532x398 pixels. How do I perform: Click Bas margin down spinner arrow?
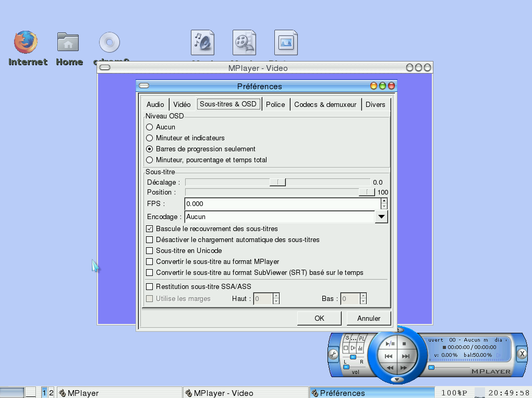pos(364,301)
